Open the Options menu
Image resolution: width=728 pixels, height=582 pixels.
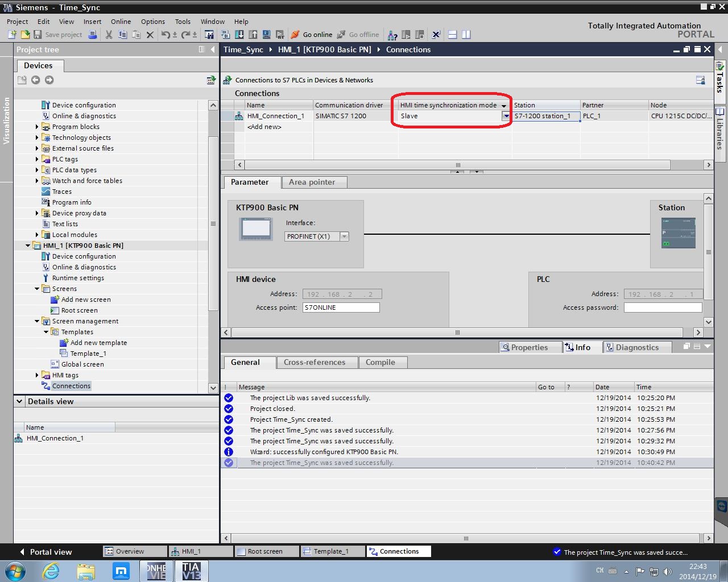pos(153,22)
